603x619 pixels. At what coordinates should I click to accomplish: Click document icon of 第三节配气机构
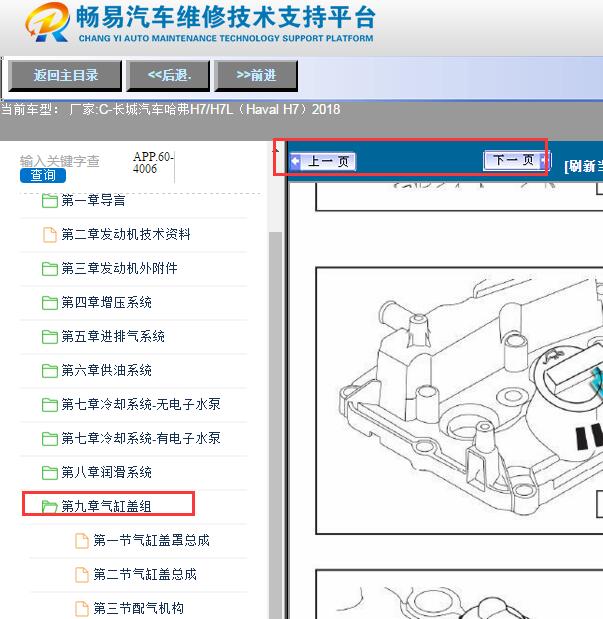point(82,608)
